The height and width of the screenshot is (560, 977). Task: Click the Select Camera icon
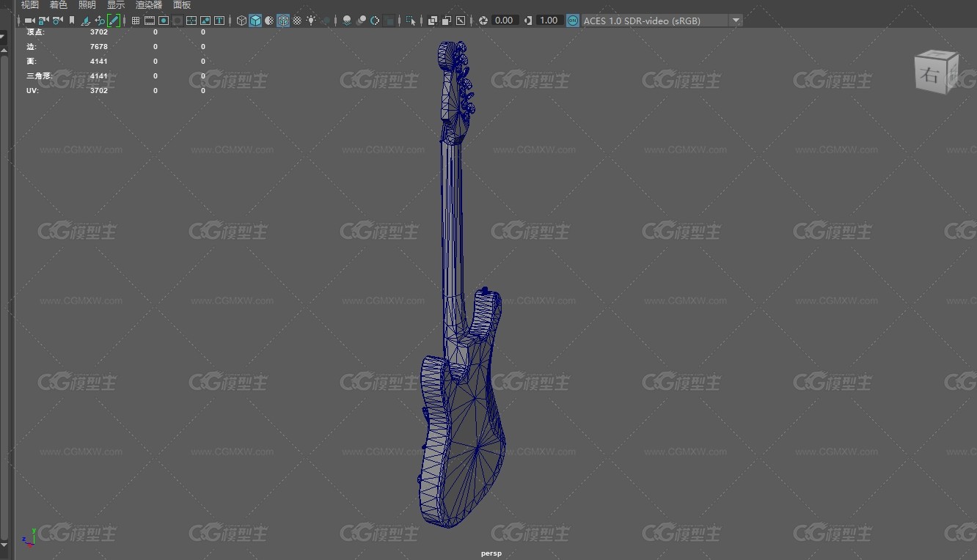click(x=29, y=21)
